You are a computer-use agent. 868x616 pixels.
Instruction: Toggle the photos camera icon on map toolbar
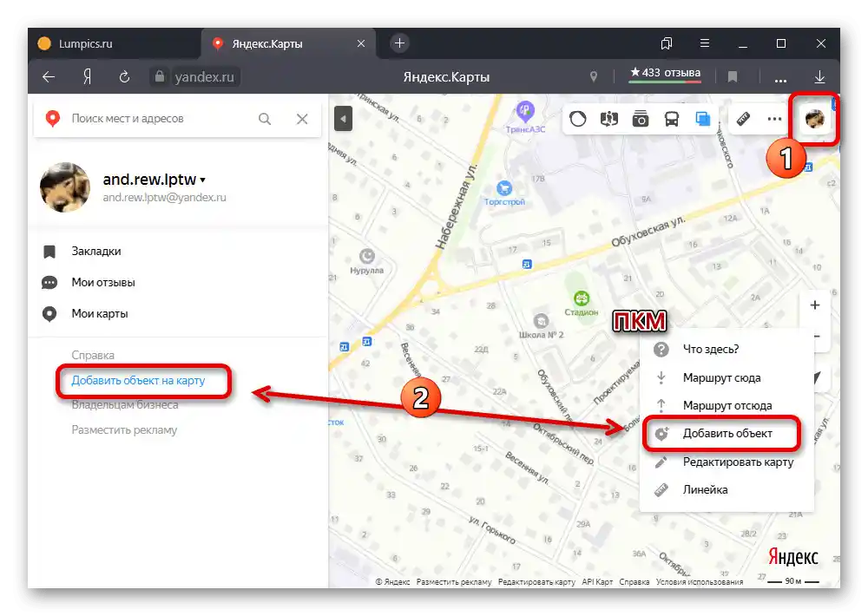pos(641,119)
